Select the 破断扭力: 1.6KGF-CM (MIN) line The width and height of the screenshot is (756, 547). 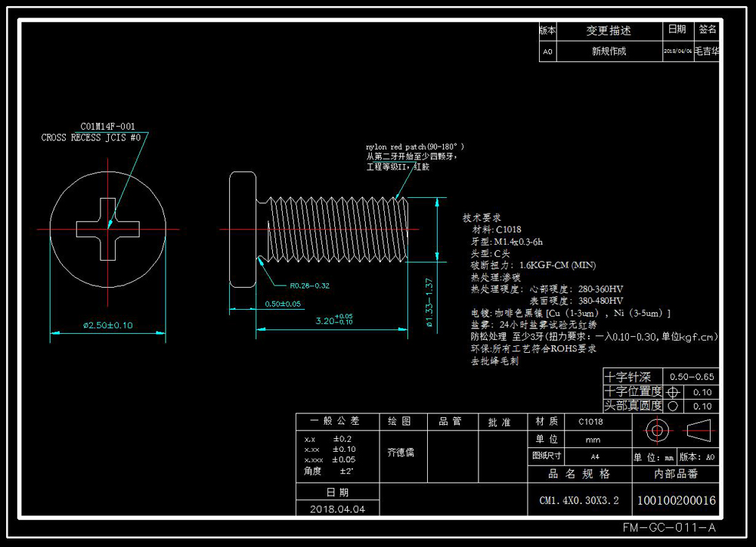click(x=533, y=265)
